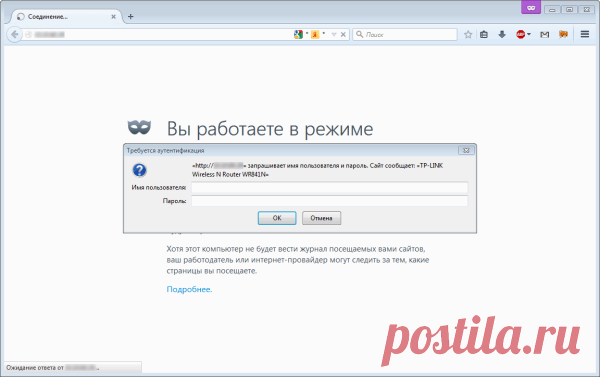Open a new tab with plus button
The height and width of the screenshot is (377, 600).
pyautogui.click(x=130, y=16)
